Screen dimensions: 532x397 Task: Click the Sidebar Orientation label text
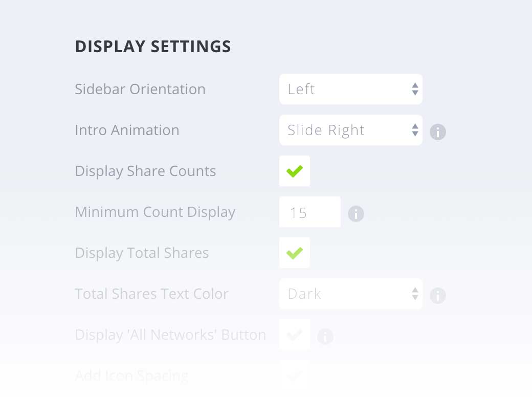pos(140,89)
